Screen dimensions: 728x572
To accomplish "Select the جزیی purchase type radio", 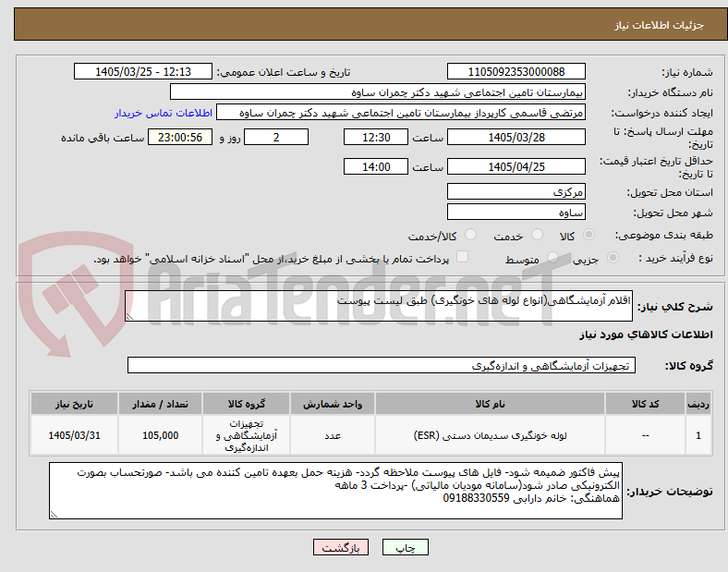I will pos(613,258).
